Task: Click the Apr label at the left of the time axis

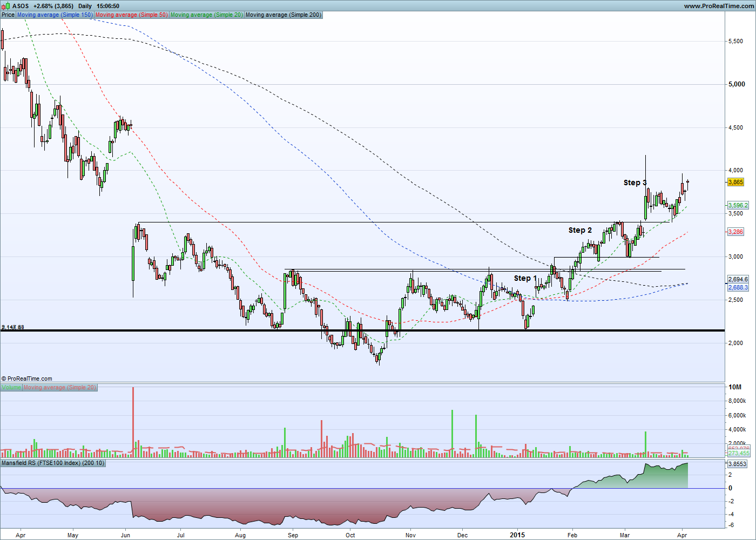Action: (21, 536)
